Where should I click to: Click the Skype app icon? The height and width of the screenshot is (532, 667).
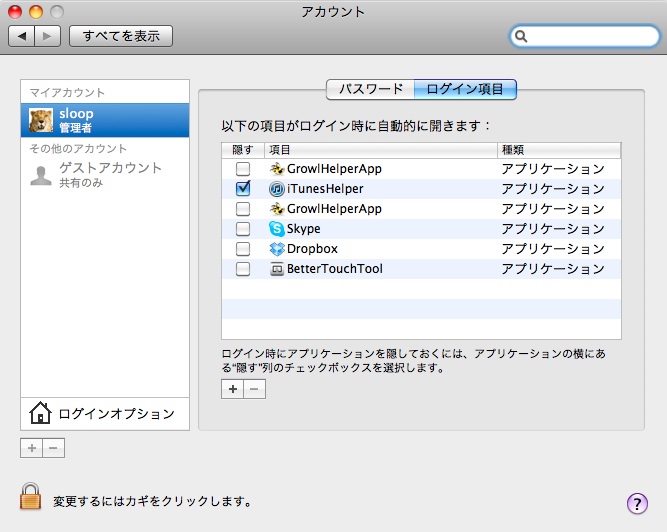pos(276,229)
